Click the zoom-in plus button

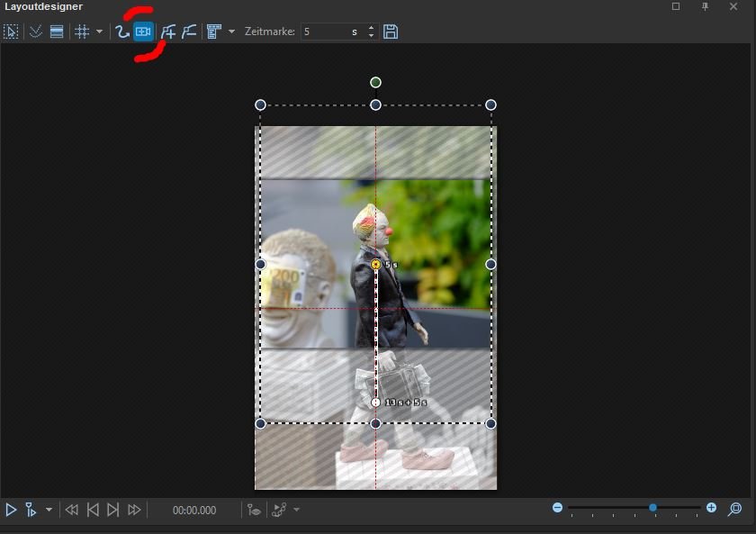click(711, 508)
